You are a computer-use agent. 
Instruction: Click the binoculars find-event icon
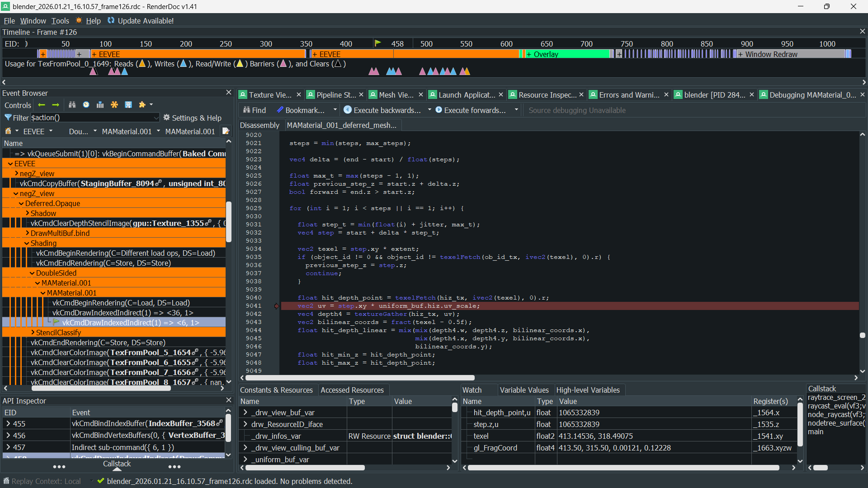pyautogui.click(x=72, y=105)
